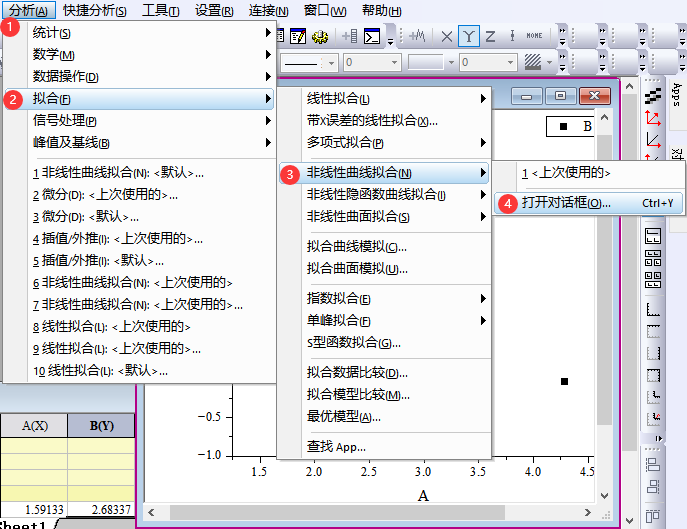This screenshot has width=687, height=529.
Task: Set column as Y error bar
Action: pos(512,36)
